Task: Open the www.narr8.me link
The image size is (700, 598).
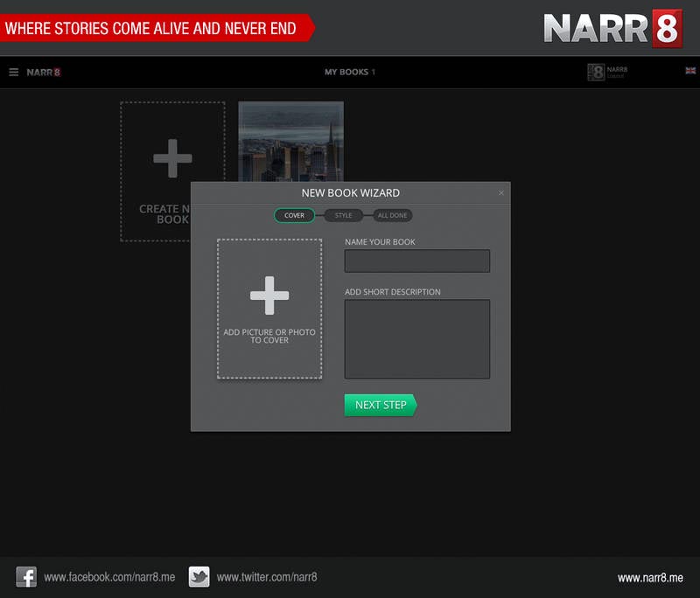Action: coord(650,578)
